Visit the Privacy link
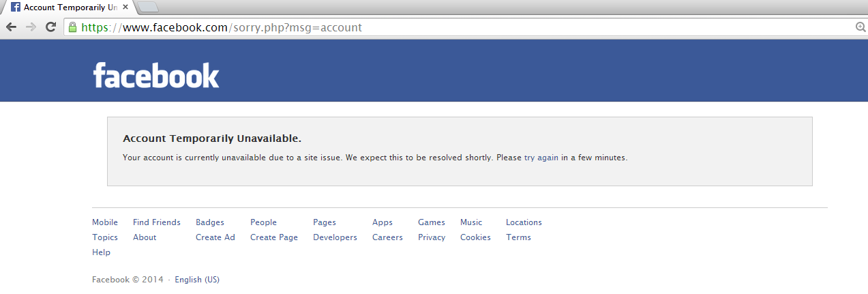This screenshot has height=294, width=868. pos(432,237)
